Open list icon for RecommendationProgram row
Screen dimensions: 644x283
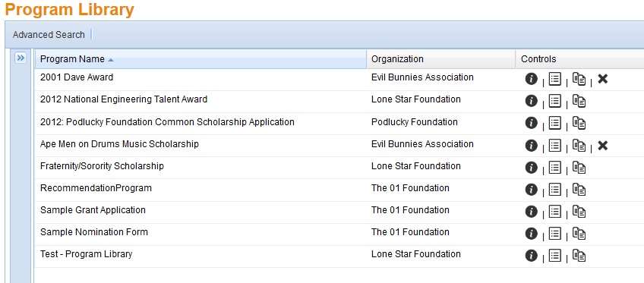click(x=555, y=190)
